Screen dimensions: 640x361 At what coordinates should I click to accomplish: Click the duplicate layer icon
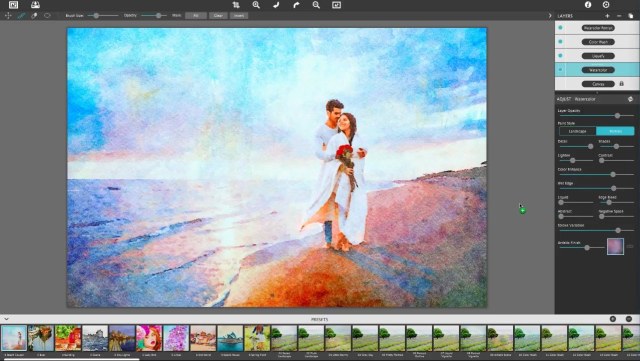[631, 16]
